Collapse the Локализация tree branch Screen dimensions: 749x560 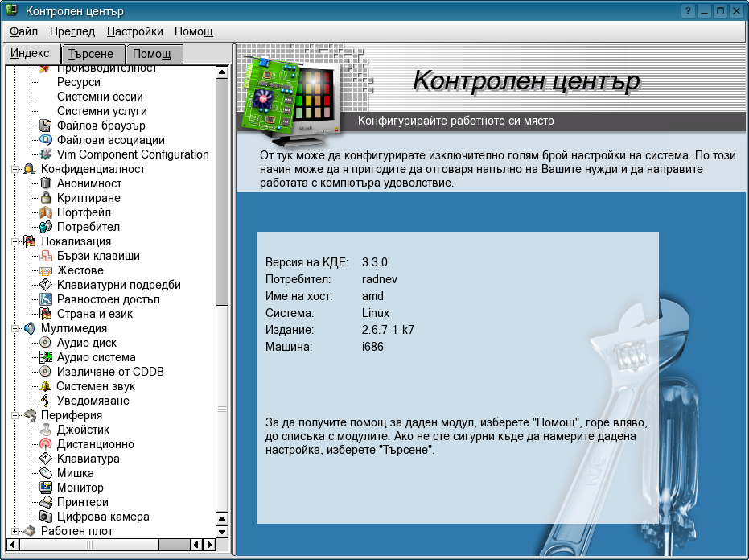pyautogui.click(x=14, y=241)
